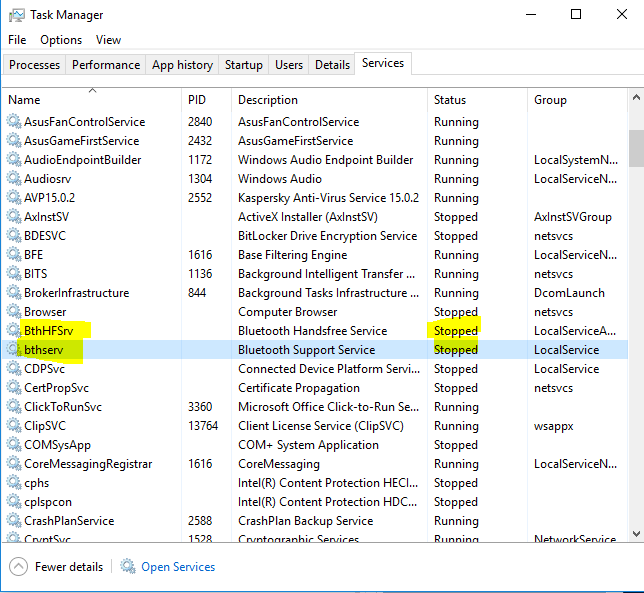Click Kaspersky Anti-Virus Service 15.0.2 description
The width and height of the screenshot is (644, 593).
328,198
